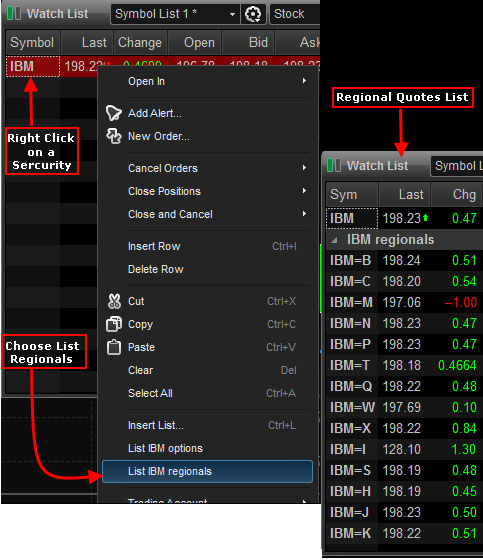Select the IBM=M row

point(404,302)
